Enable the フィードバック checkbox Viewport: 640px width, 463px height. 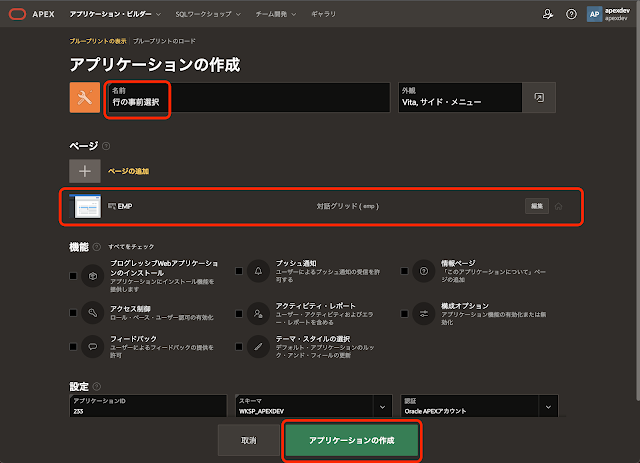(x=73, y=347)
